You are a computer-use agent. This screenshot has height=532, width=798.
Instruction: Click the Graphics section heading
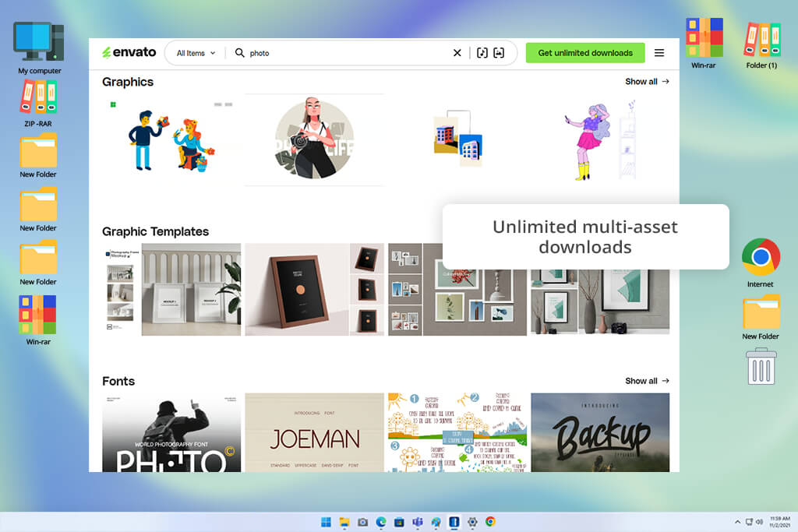point(128,82)
